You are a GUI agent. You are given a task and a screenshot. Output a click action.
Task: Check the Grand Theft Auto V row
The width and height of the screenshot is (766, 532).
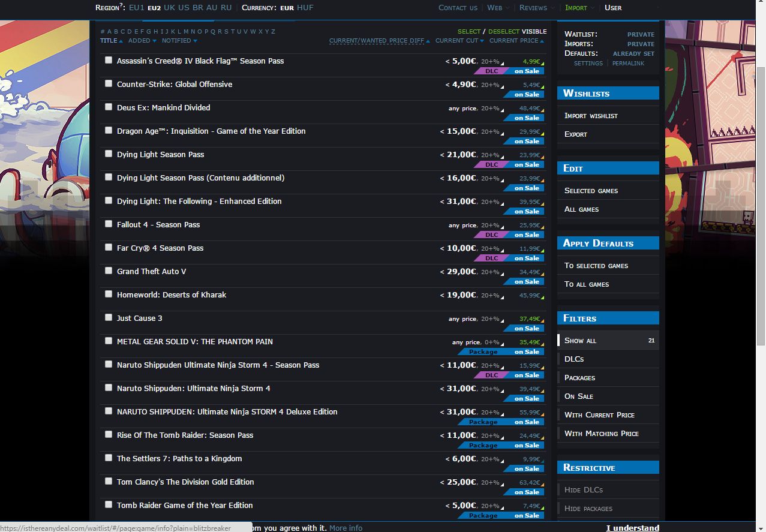109,270
